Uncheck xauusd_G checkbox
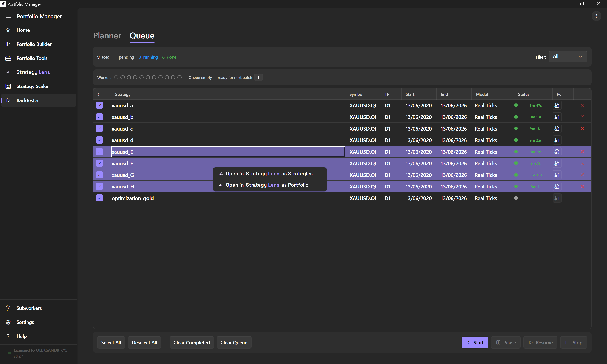 click(99, 175)
